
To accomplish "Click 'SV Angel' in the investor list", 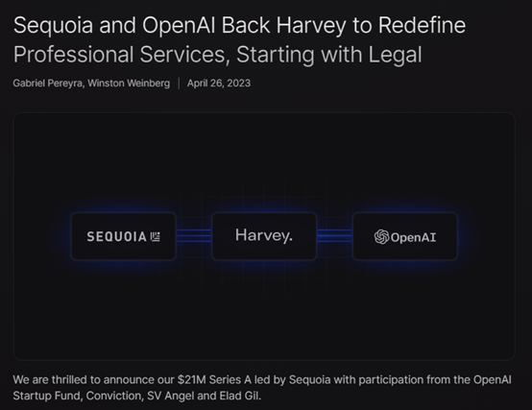I will pos(170,396).
